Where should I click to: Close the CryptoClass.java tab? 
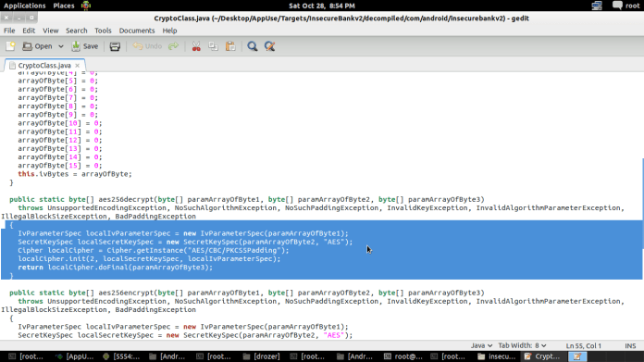pos(77,66)
